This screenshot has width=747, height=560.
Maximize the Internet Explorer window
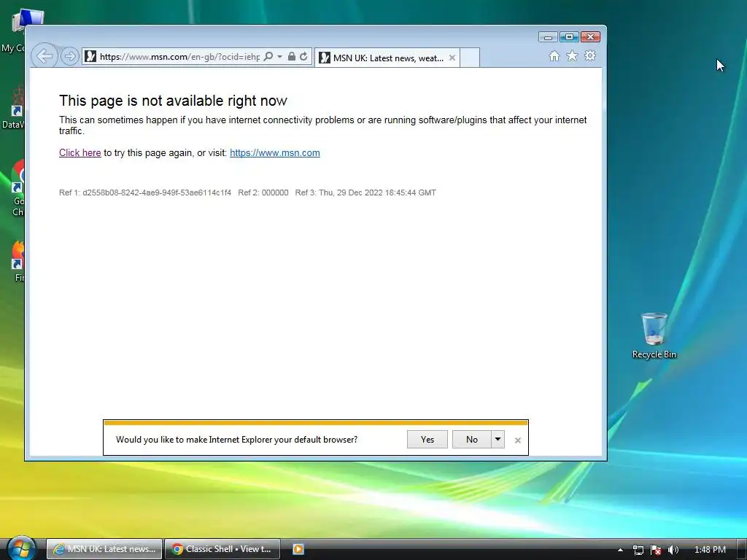pyautogui.click(x=569, y=37)
